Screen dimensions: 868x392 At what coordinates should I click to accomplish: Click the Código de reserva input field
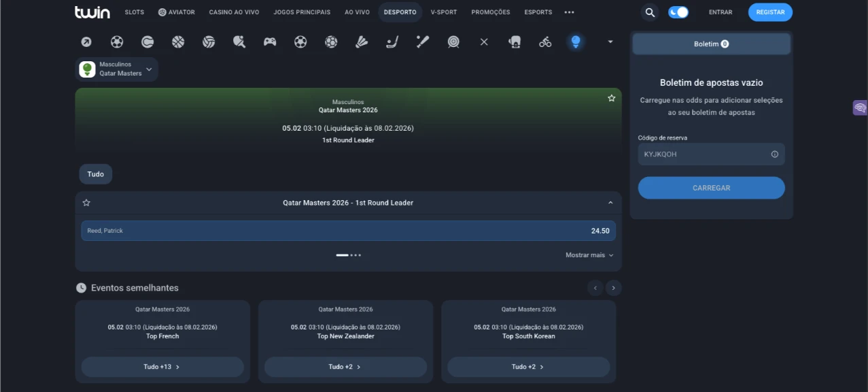(x=706, y=154)
